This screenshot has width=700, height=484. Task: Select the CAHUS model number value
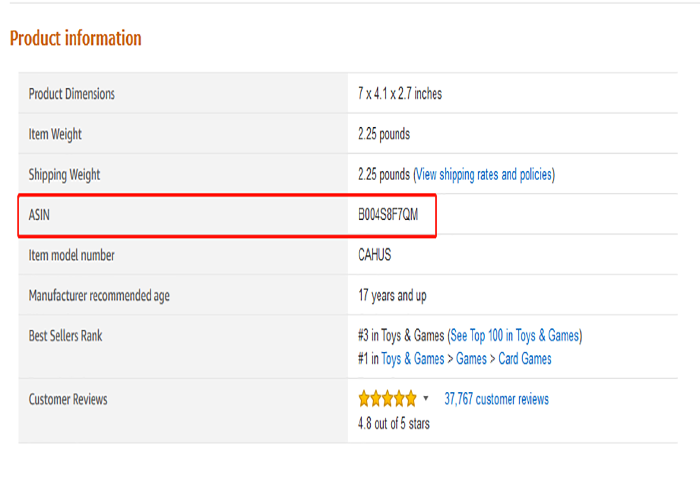tap(375, 255)
